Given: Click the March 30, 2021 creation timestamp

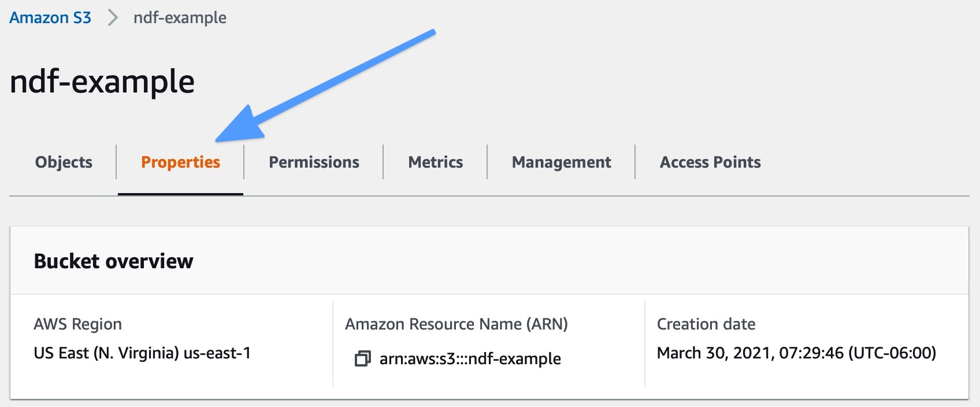Looking at the screenshot, I should pyautogui.click(x=796, y=353).
